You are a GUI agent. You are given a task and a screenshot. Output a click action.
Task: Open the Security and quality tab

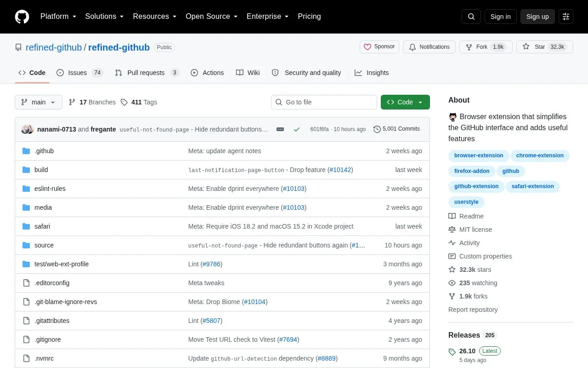point(306,73)
